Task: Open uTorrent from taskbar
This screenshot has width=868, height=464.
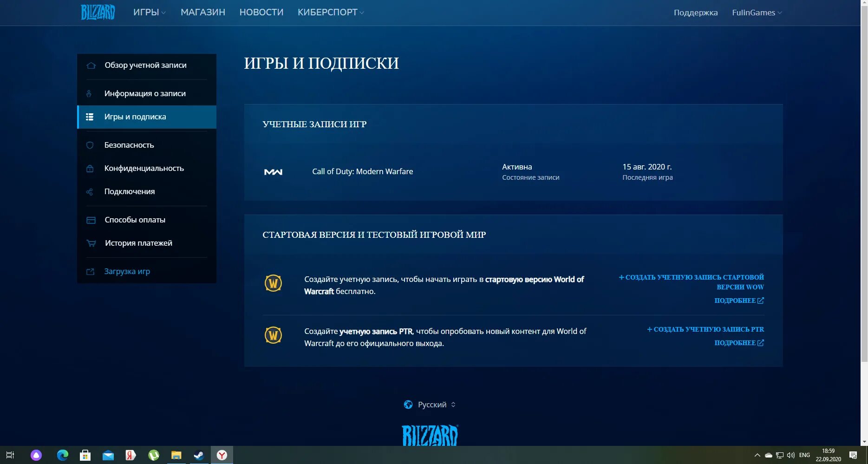Action: point(153,455)
